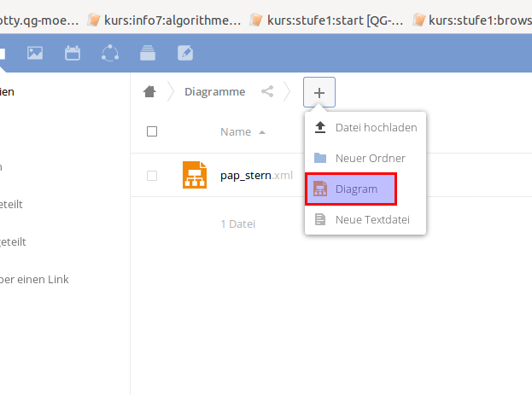Screen dimensions: 532x395
Task: Open the Deck stack app icon
Action: [148, 53]
